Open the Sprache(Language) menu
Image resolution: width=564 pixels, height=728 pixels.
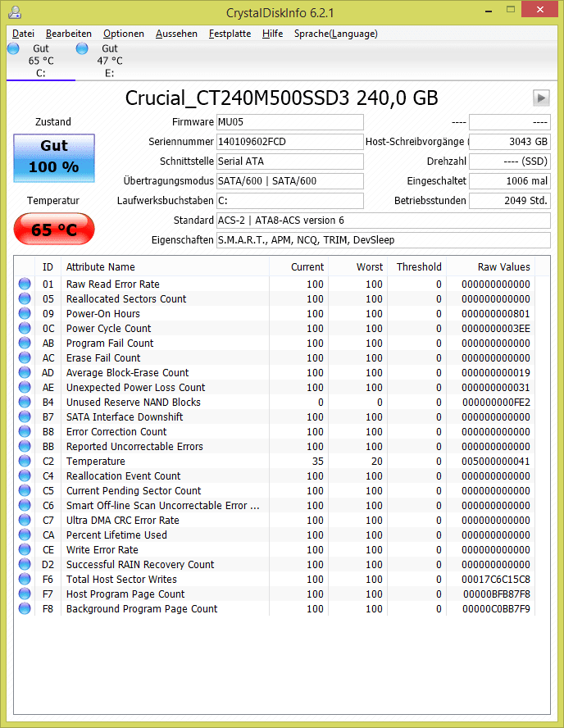coord(335,34)
